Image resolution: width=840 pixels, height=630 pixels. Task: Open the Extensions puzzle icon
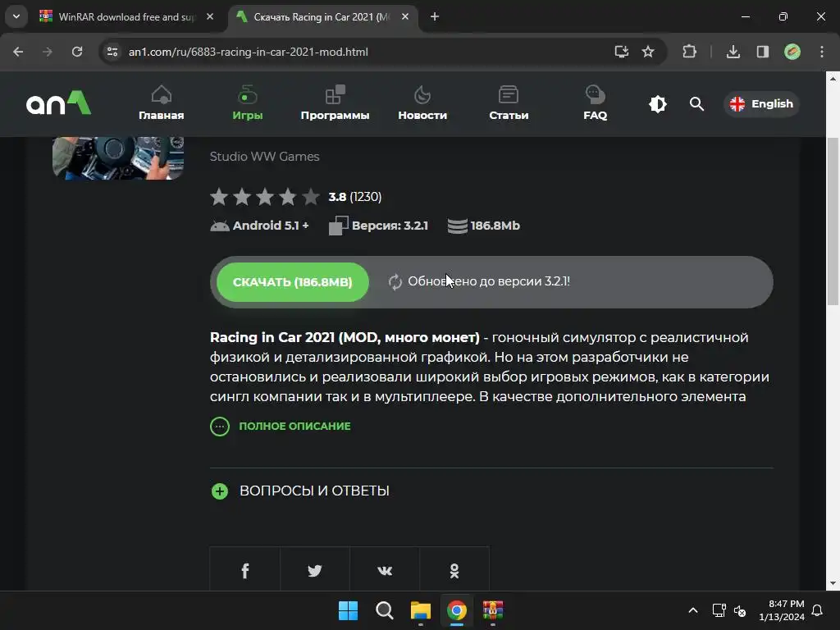(x=689, y=52)
